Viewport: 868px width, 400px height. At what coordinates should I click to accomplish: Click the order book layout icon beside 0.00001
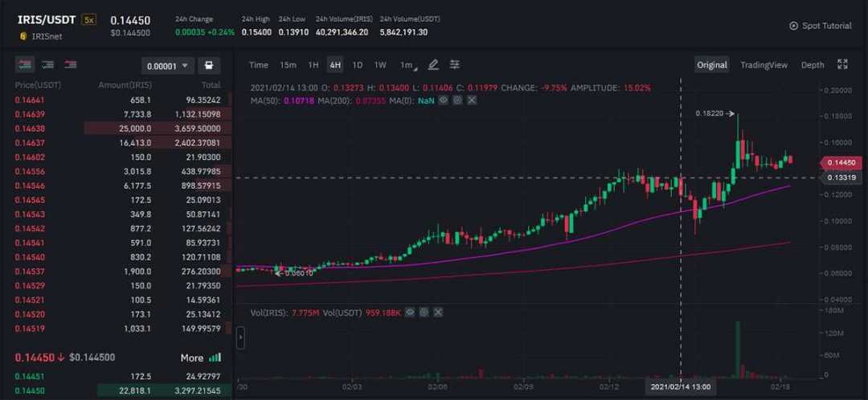209,66
